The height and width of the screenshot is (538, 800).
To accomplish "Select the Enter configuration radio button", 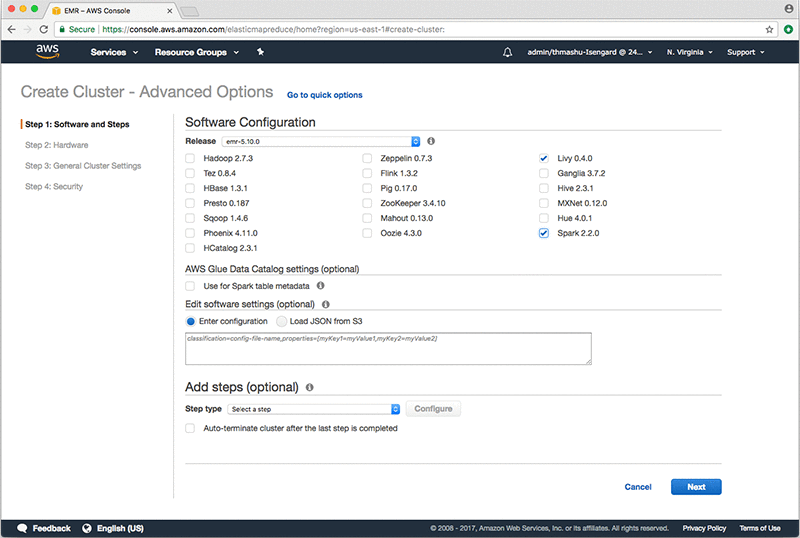I will (x=190, y=321).
